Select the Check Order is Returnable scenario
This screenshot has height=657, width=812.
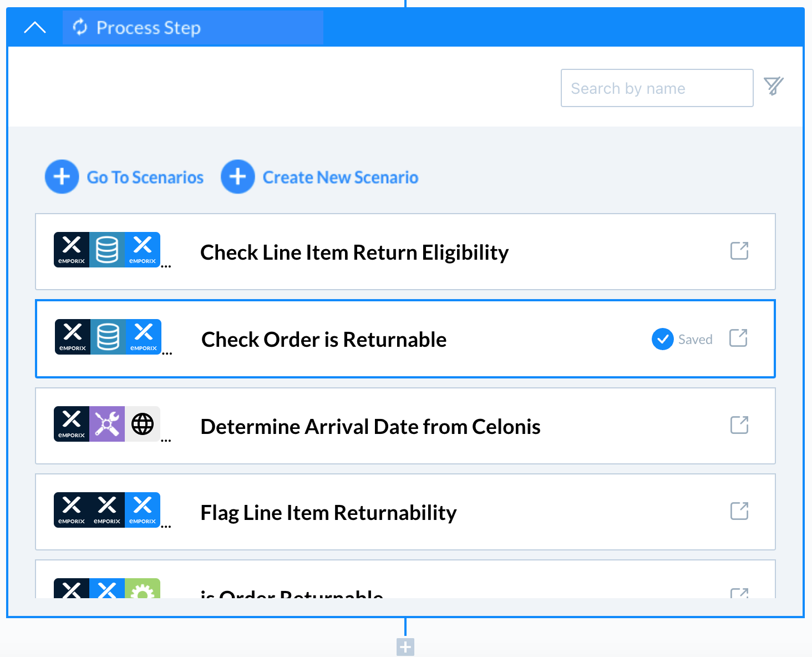(323, 340)
